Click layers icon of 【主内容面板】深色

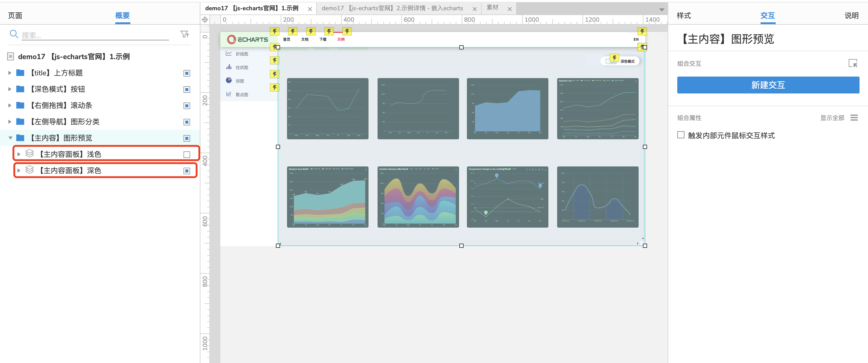pyautogui.click(x=30, y=170)
